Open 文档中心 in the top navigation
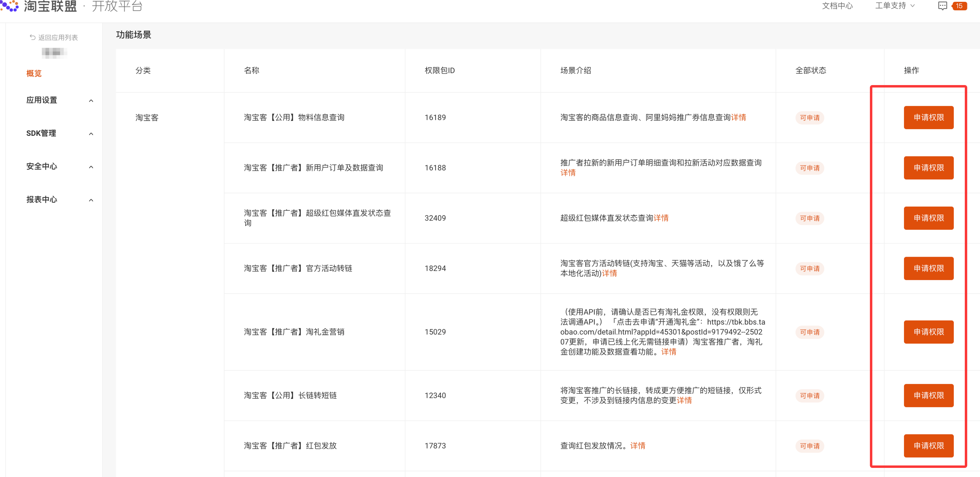980x477 pixels. [837, 6]
